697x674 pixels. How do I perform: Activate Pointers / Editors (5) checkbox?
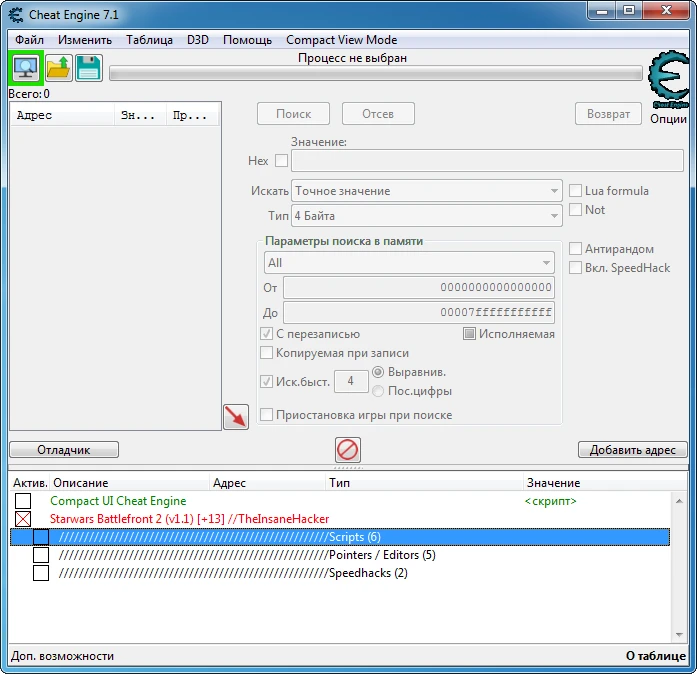[41, 555]
